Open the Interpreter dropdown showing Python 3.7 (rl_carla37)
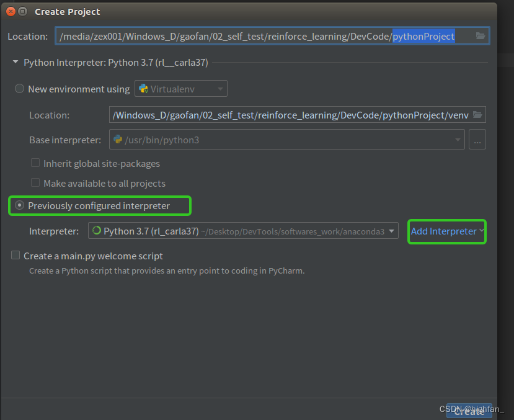514x420 pixels. pyautogui.click(x=392, y=231)
